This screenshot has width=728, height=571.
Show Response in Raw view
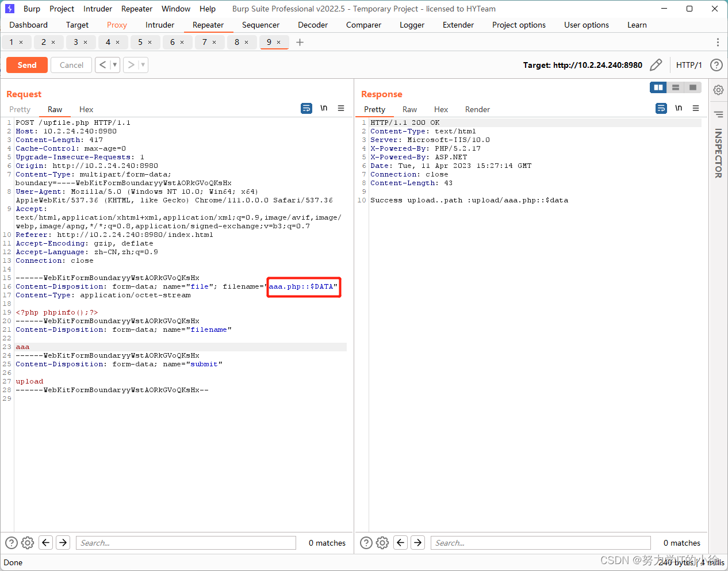click(x=409, y=109)
